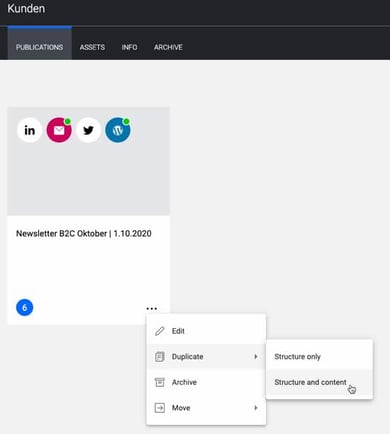
Task: Click the Newsletter B2C Oktober title
Action: pyautogui.click(x=84, y=233)
